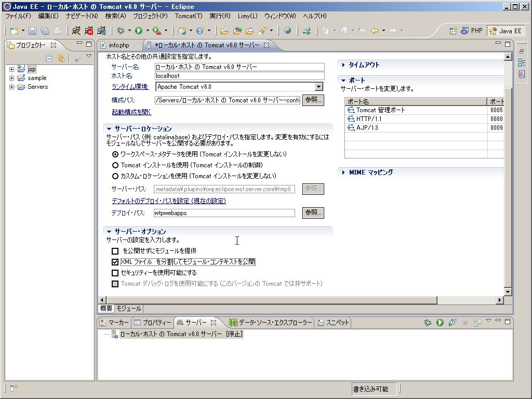This screenshot has width=532, height=399.
Task: Expand the タイムアウト section
Action: point(343,65)
